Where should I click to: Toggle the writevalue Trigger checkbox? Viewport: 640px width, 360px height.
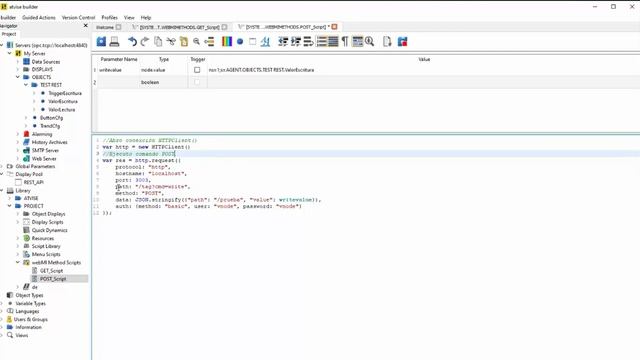pos(197,70)
